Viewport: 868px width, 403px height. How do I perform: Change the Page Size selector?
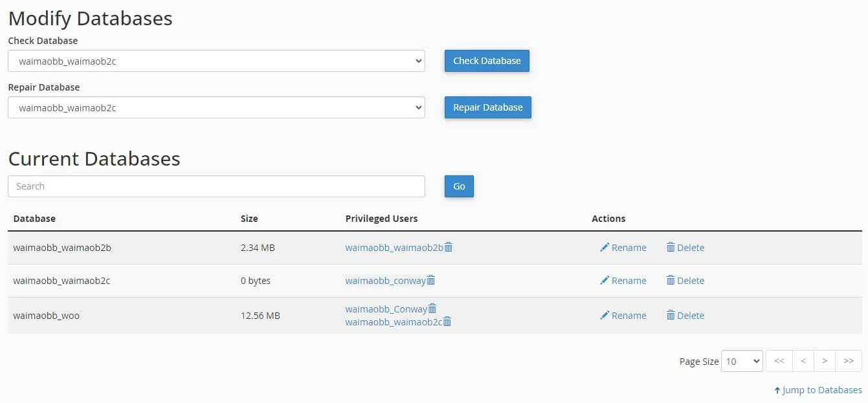(742, 361)
